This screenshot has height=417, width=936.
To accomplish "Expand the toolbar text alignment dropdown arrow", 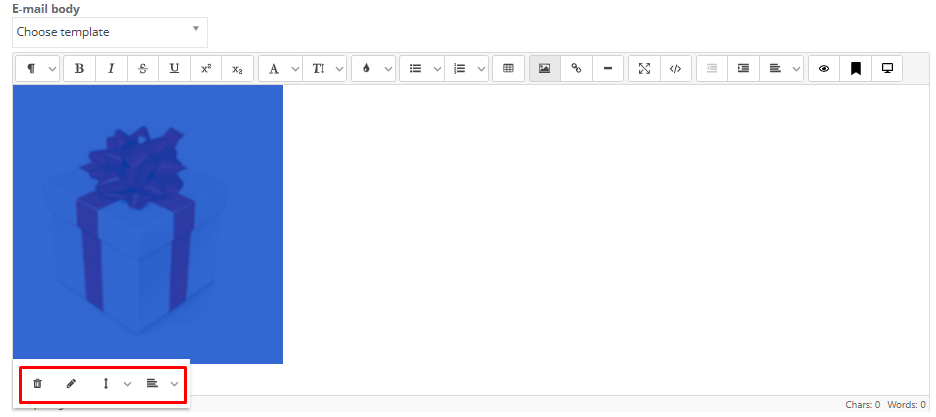I will 796,69.
